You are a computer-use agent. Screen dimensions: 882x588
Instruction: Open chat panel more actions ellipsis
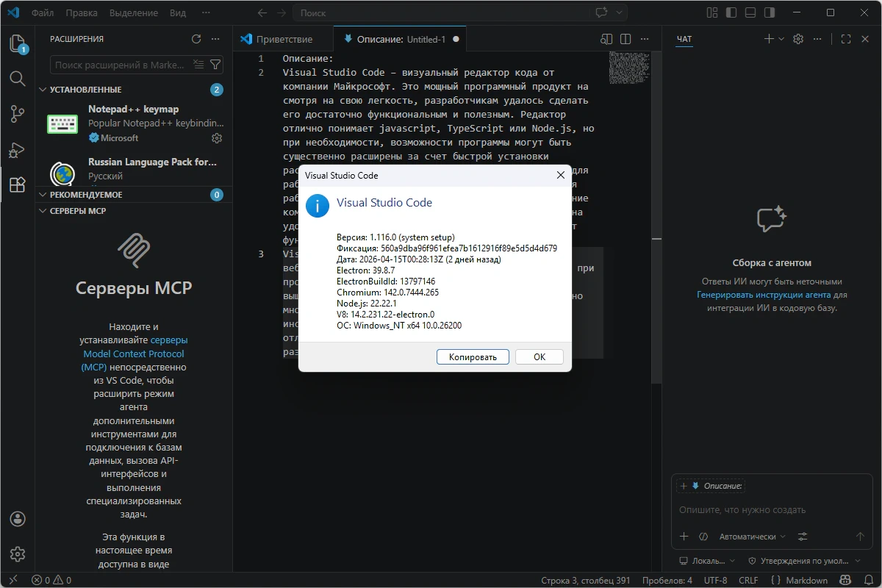(817, 39)
